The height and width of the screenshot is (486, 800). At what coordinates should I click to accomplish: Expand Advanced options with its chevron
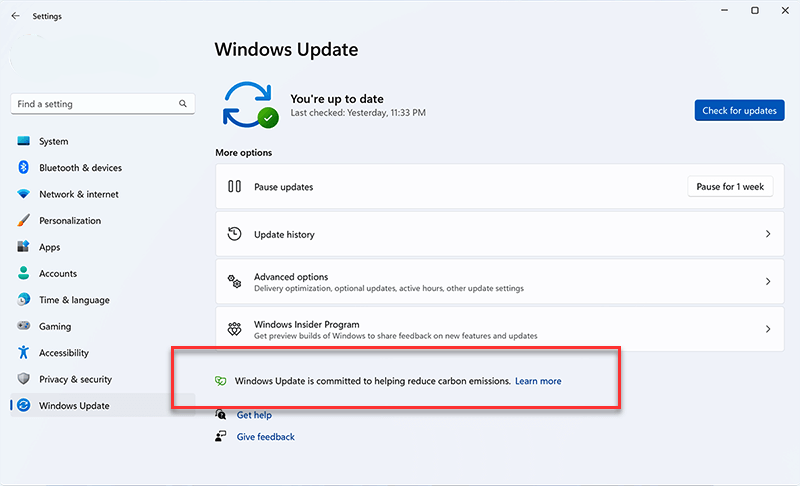pyautogui.click(x=768, y=282)
